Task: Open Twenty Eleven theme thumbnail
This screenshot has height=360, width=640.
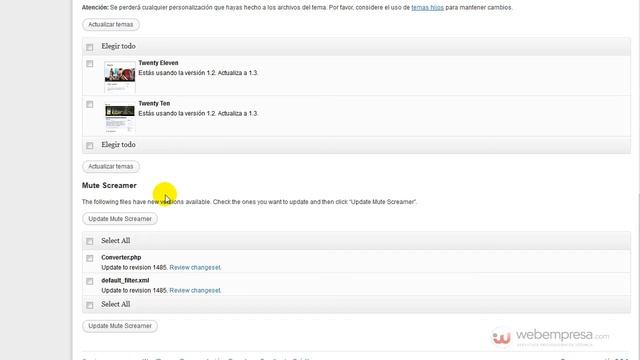Action: [x=120, y=77]
